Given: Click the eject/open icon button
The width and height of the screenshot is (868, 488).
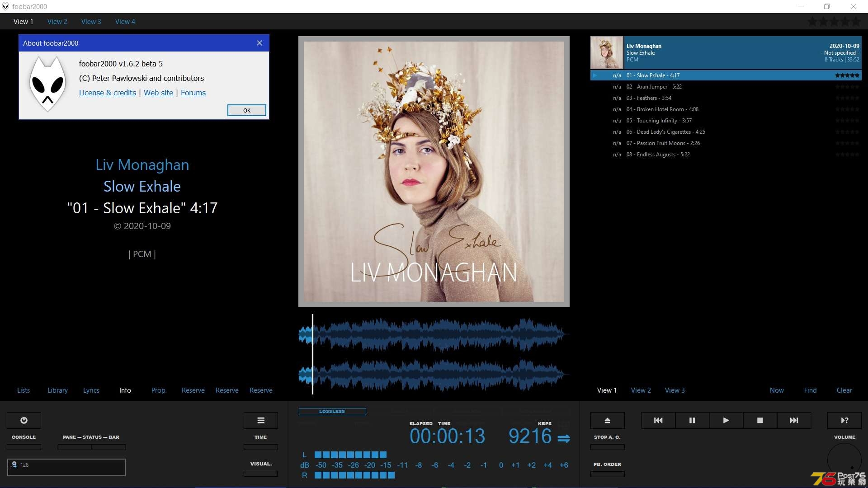Looking at the screenshot, I should (608, 420).
